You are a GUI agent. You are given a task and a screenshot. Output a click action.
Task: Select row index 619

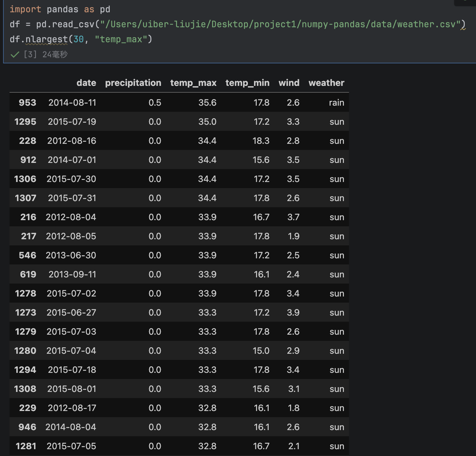click(28, 274)
